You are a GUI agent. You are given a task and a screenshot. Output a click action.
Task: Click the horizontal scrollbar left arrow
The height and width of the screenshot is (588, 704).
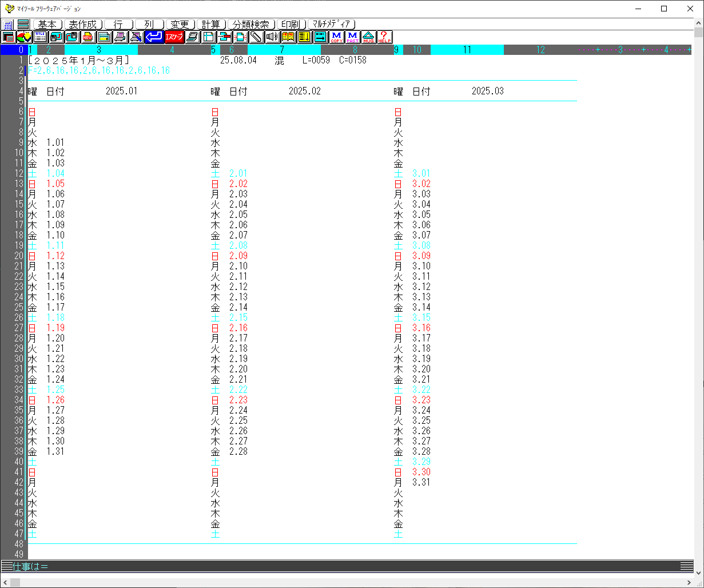pyautogui.click(x=5, y=582)
